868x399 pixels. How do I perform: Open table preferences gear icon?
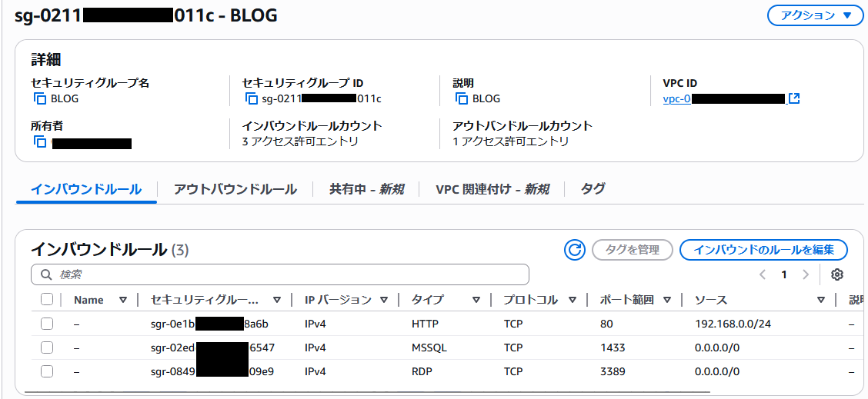838,274
